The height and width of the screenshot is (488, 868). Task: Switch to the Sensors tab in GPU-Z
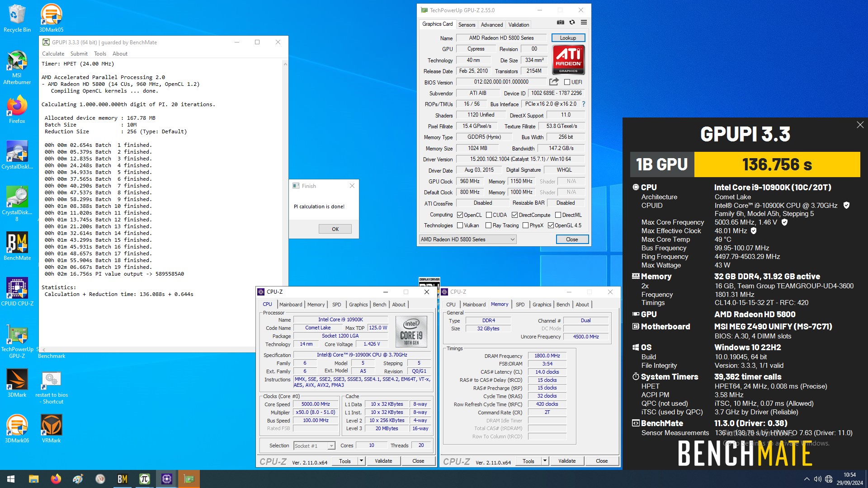[x=467, y=25]
